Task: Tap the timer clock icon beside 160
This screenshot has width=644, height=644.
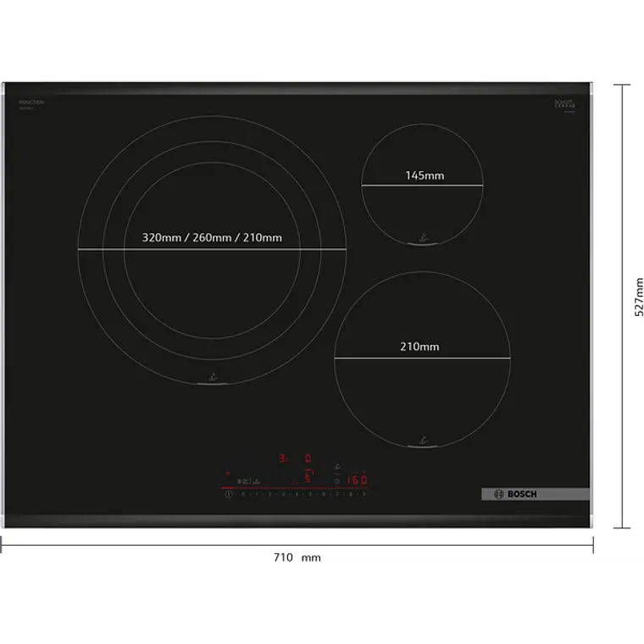Action: tap(336, 481)
